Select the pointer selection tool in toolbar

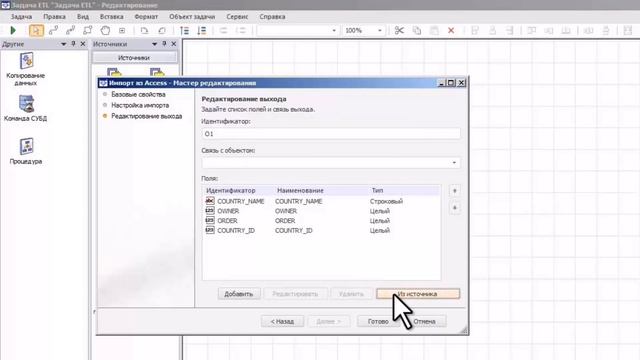coord(36,31)
